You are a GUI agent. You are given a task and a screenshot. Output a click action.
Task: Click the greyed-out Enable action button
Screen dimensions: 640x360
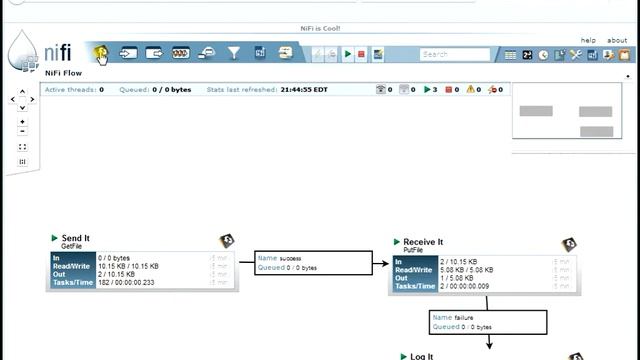318,54
